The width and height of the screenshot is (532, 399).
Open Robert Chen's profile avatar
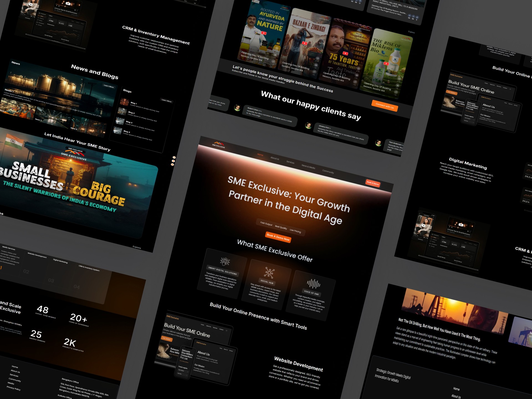pos(237,108)
